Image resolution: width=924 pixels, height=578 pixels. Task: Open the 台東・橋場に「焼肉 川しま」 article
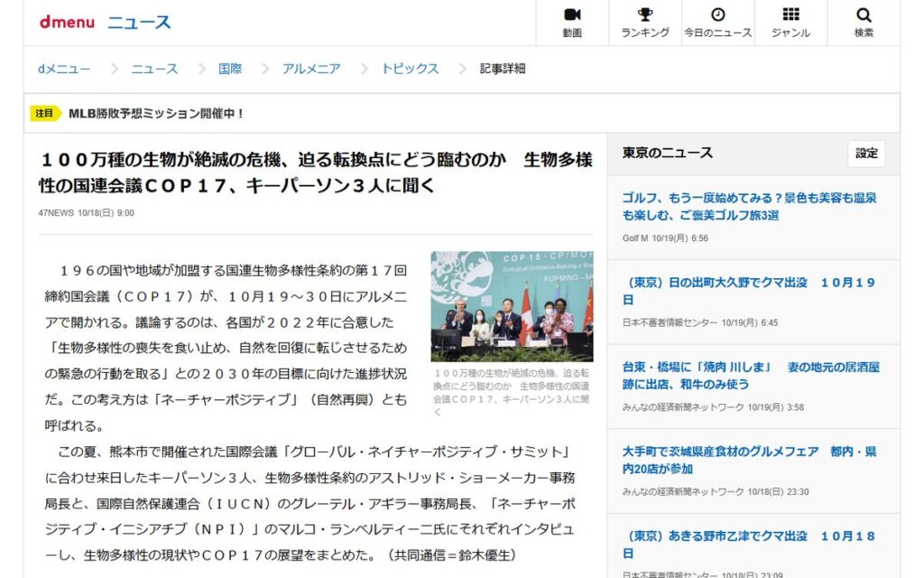pos(751,375)
